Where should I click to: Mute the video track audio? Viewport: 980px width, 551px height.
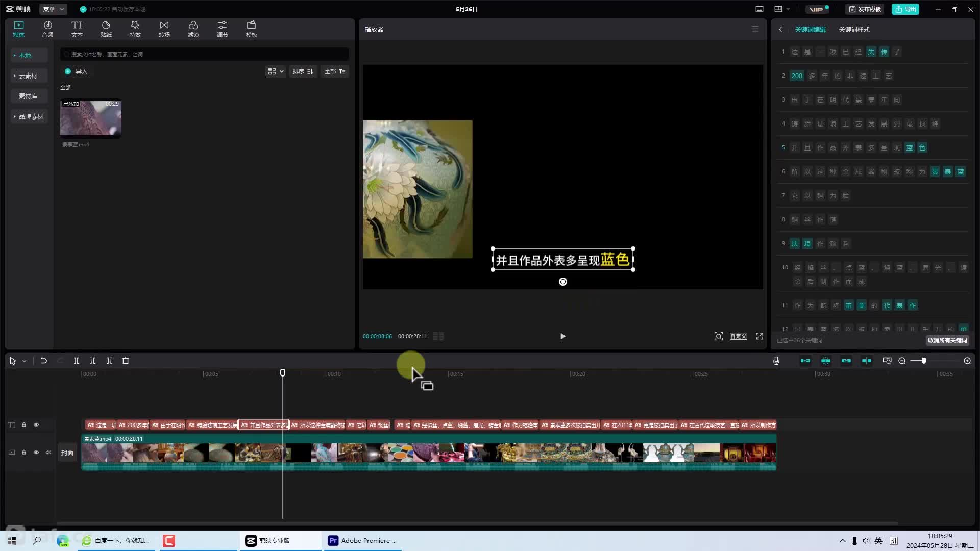pos(48,452)
